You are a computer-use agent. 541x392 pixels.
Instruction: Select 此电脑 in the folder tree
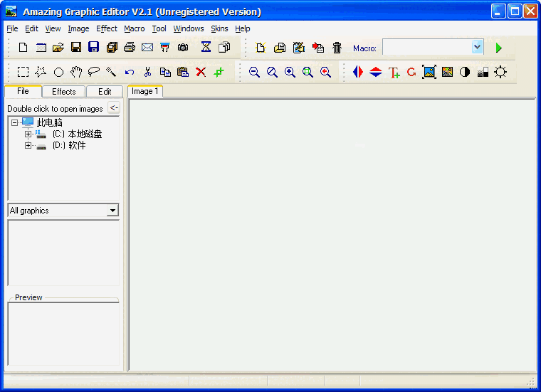click(49, 123)
